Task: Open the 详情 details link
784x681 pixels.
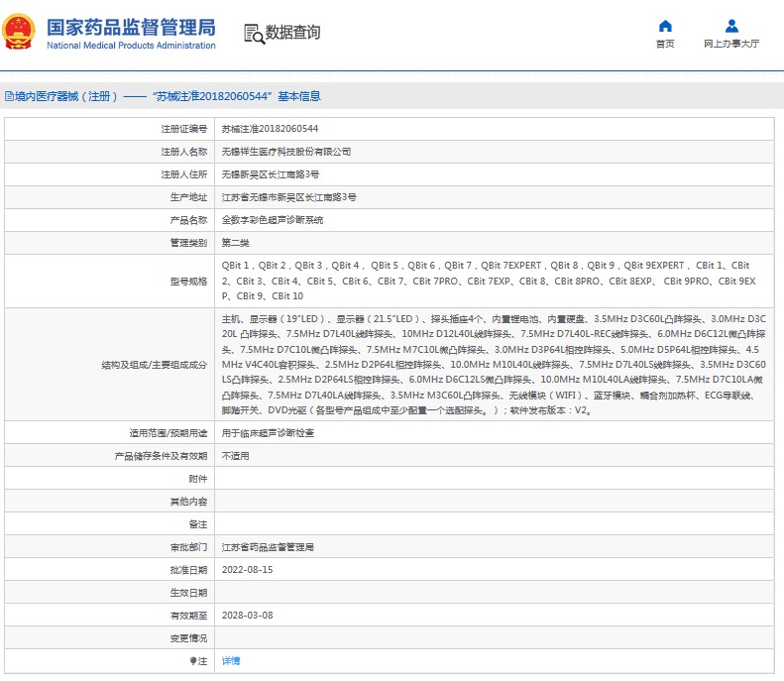Action: [x=231, y=661]
